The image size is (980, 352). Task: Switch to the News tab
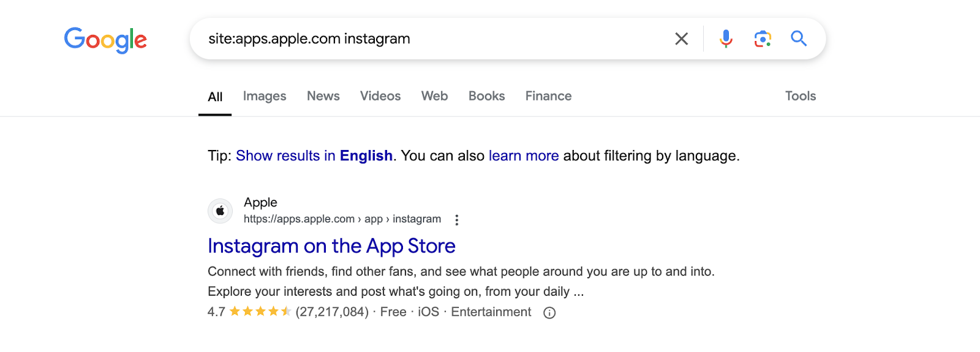pos(323,96)
